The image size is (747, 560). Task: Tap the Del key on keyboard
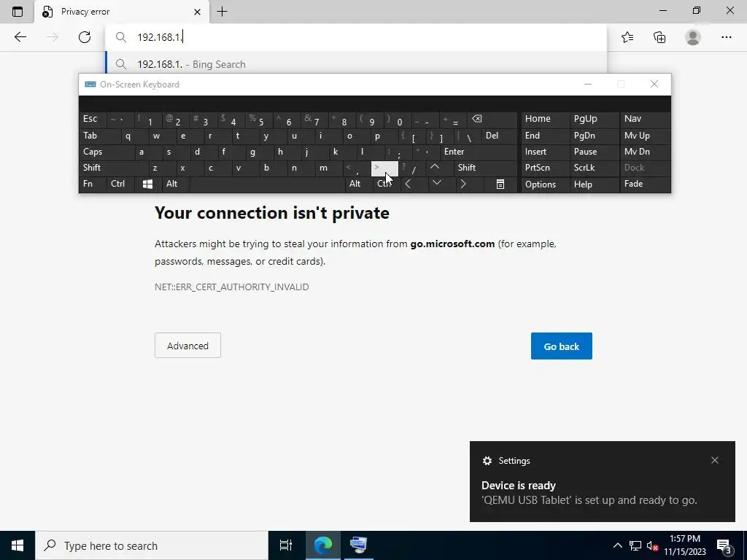click(499, 136)
